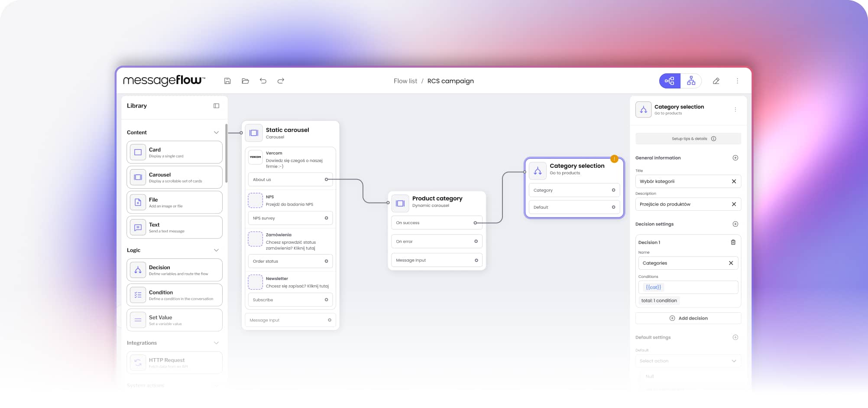Open the Decision node icon in the Logic section
Screen dimensions: 868x408
[137, 270]
